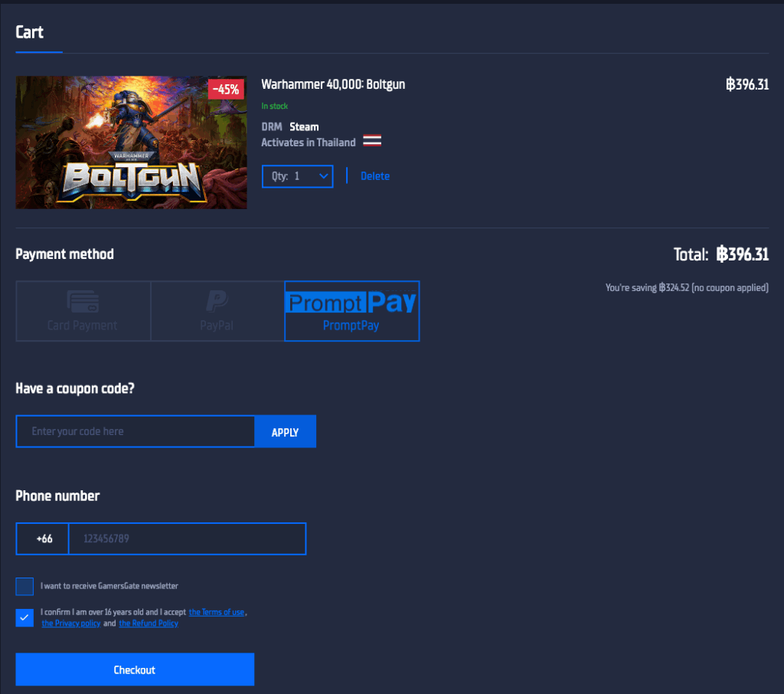The image size is (784, 694).
Task: Select the Cart tab heading
Action: (30, 32)
